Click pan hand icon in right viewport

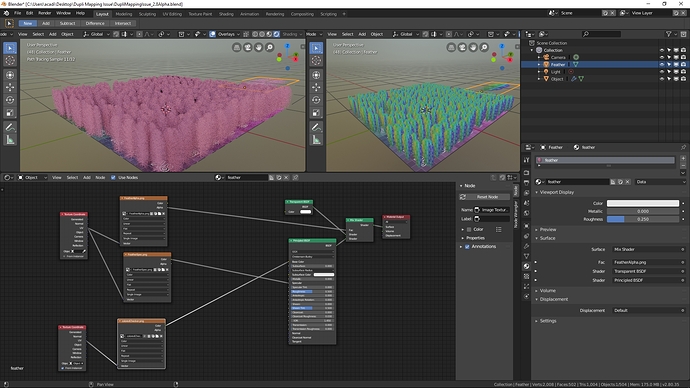tap(473, 47)
